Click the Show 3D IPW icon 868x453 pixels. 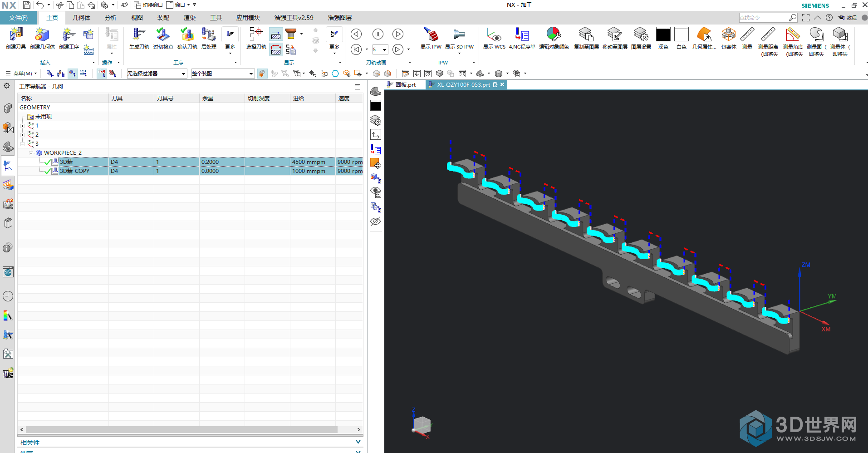coord(459,35)
